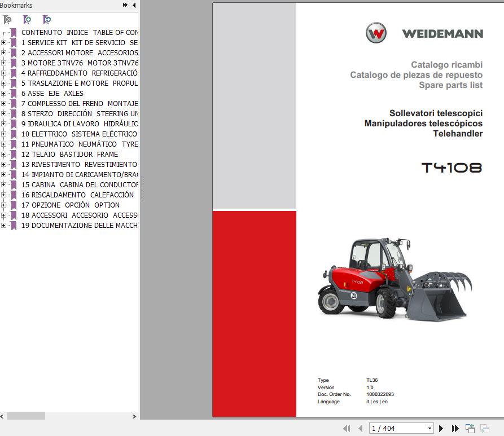The image size is (504, 436).
Task: Advance to the next page with the arrow icon
Action: [442, 428]
